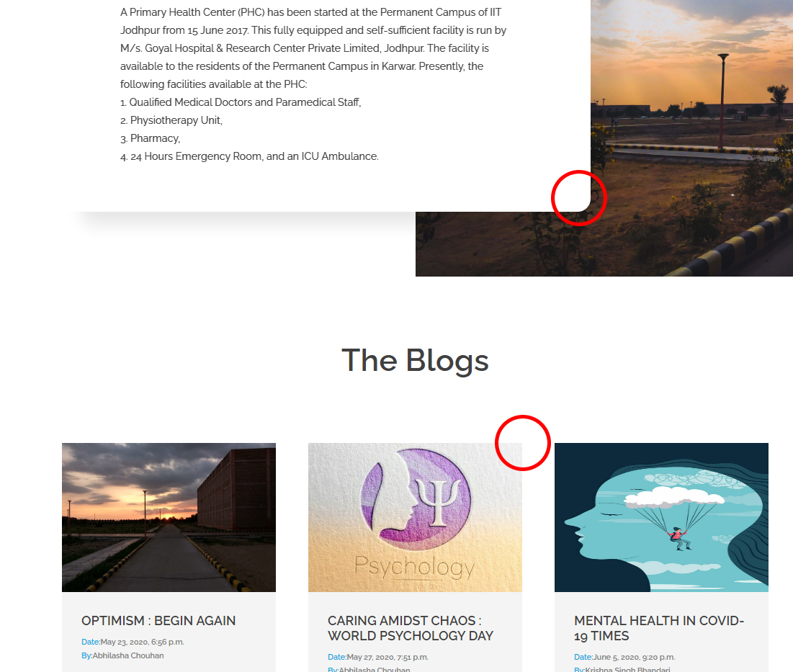Open the Optimism : Begin Again blog title
The image size is (793, 672).
tap(158, 620)
